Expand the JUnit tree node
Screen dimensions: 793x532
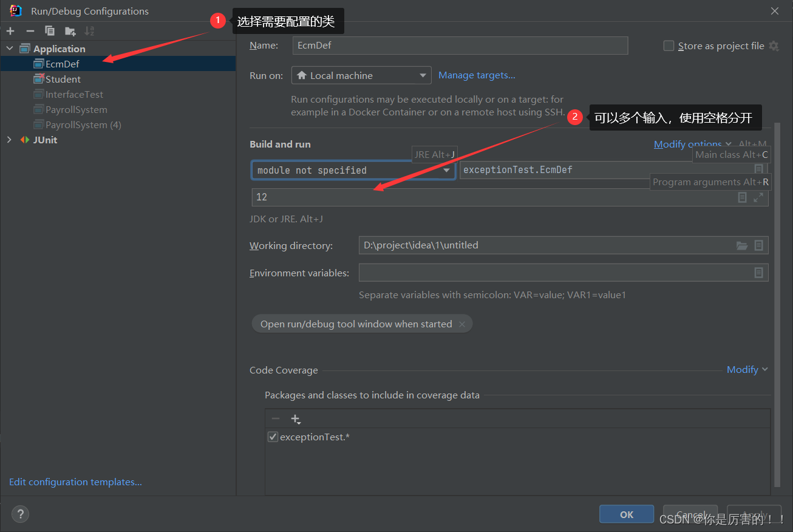tap(9, 140)
